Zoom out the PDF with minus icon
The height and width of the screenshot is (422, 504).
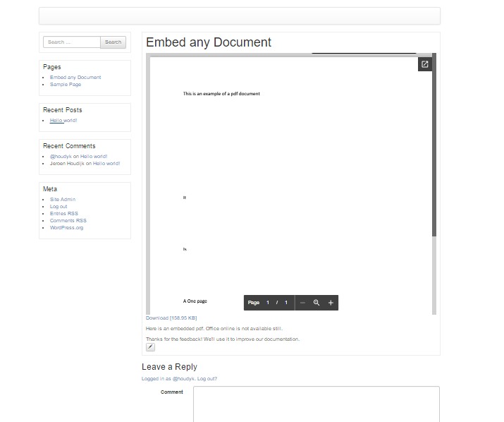(x=302, y=303)
